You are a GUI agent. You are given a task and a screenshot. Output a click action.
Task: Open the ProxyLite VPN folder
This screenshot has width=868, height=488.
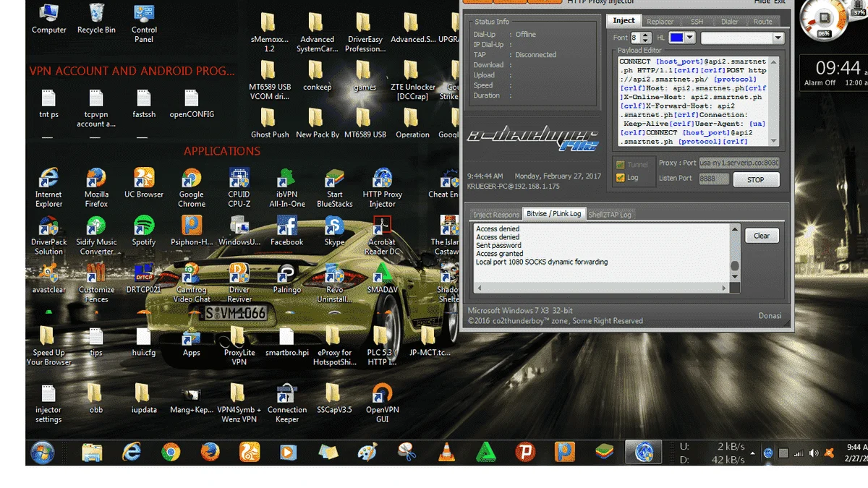(x=239, y=346)
